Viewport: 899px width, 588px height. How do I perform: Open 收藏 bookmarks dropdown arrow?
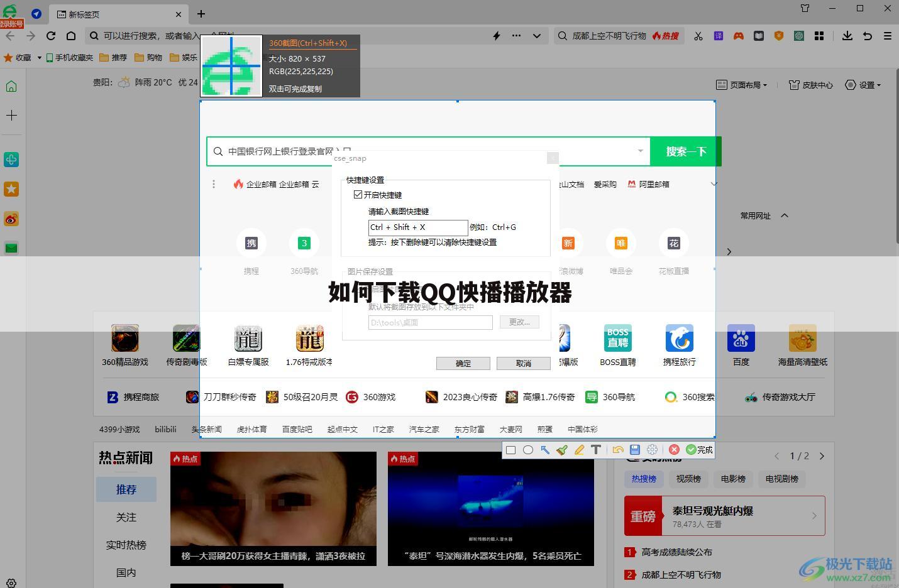coord(39,57)
